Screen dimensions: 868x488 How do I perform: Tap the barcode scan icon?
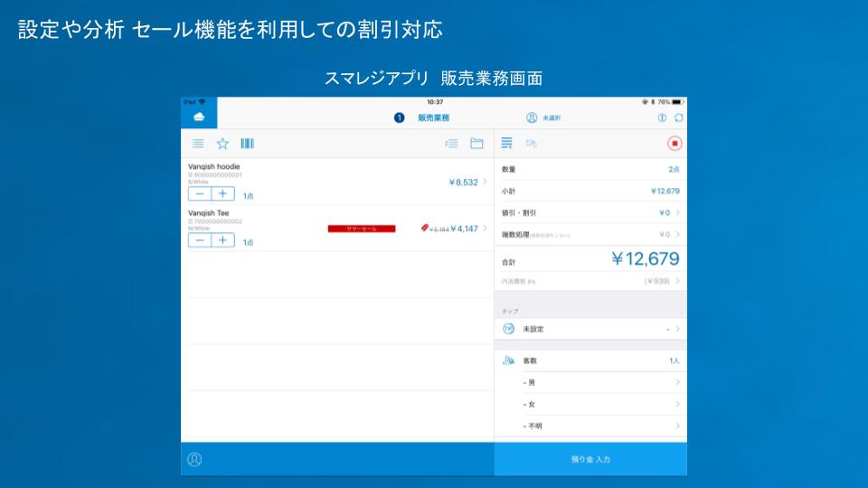tap(247, 144)
